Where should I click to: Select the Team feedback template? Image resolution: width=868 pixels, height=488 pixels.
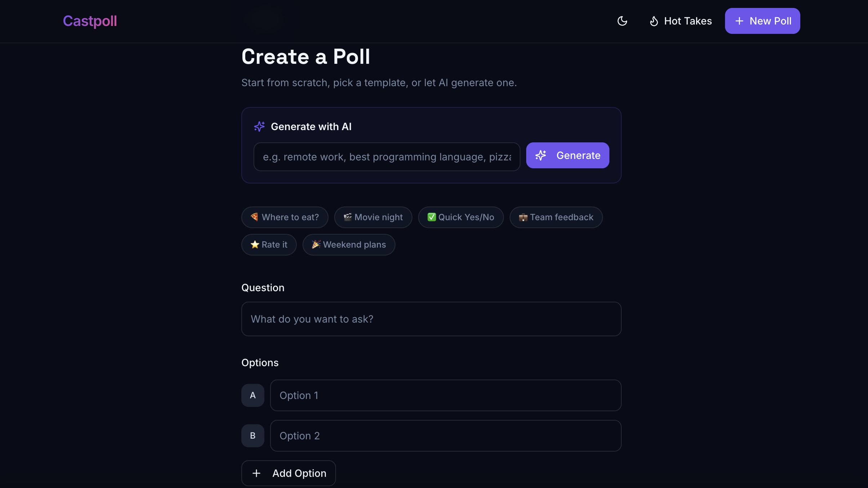click(x=555, y=217)
